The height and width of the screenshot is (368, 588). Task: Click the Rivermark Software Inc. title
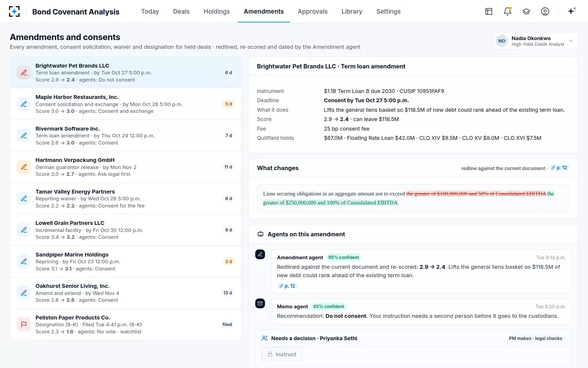coord(68,129)
